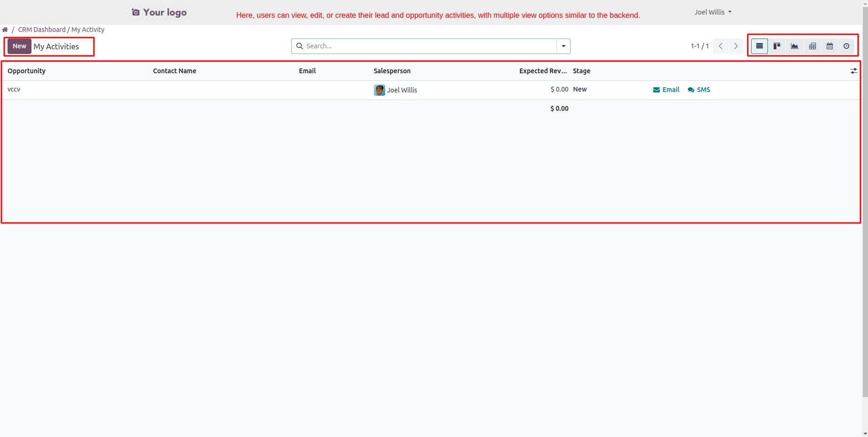868x437 pixels.
Task: Open Joel Willis user menu
Action: (x=713, y=12)
